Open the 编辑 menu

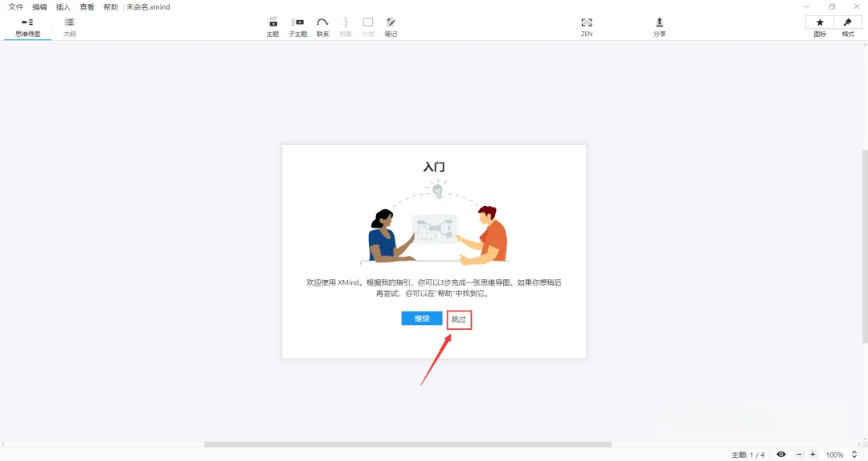click(x=39, y=6)
